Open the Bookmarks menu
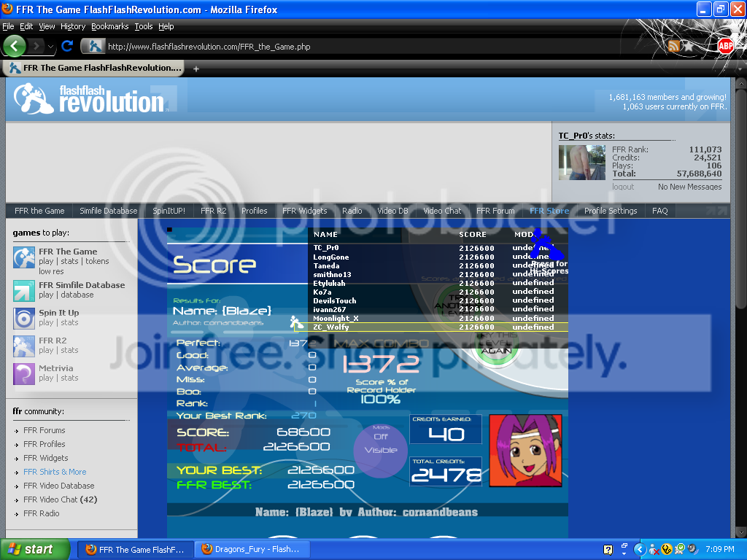This screenshot has height=560, width=747. pos(109,26)
